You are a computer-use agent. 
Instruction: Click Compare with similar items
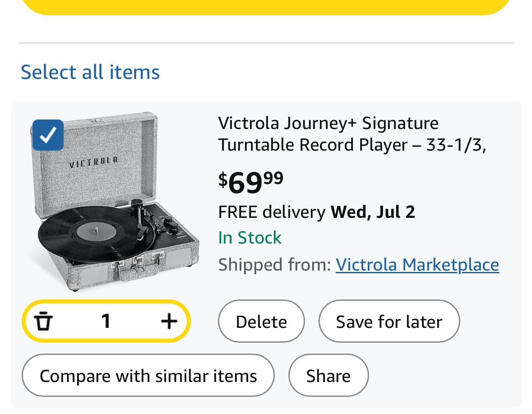coord(148,376)
